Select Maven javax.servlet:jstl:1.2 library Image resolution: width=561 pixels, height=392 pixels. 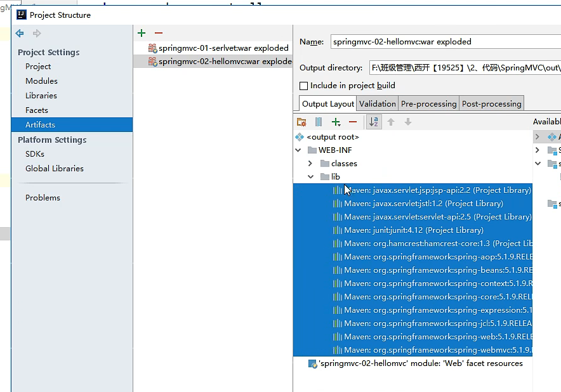413,204
